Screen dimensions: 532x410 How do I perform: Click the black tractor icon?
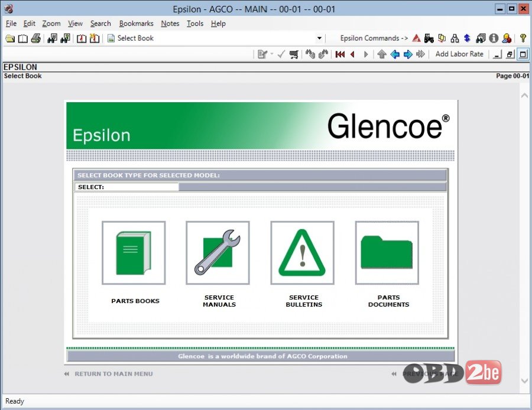[429, 38]
